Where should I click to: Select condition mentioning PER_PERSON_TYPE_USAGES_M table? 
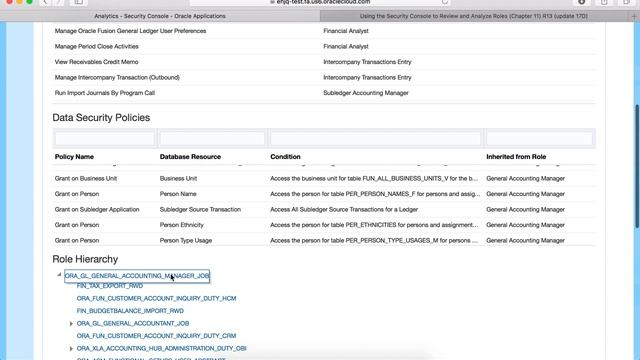[x=374, y=241]
